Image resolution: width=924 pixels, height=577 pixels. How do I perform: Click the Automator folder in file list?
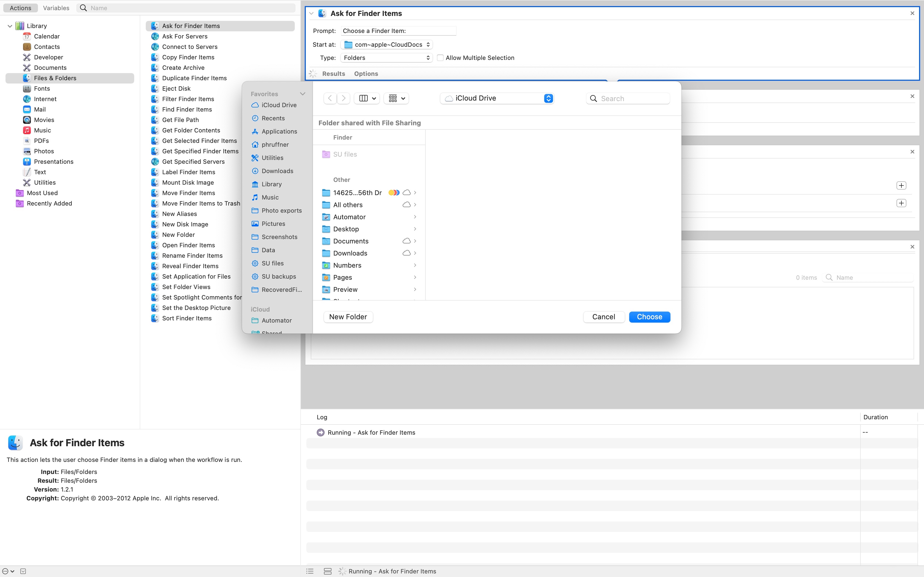[349, 217]
